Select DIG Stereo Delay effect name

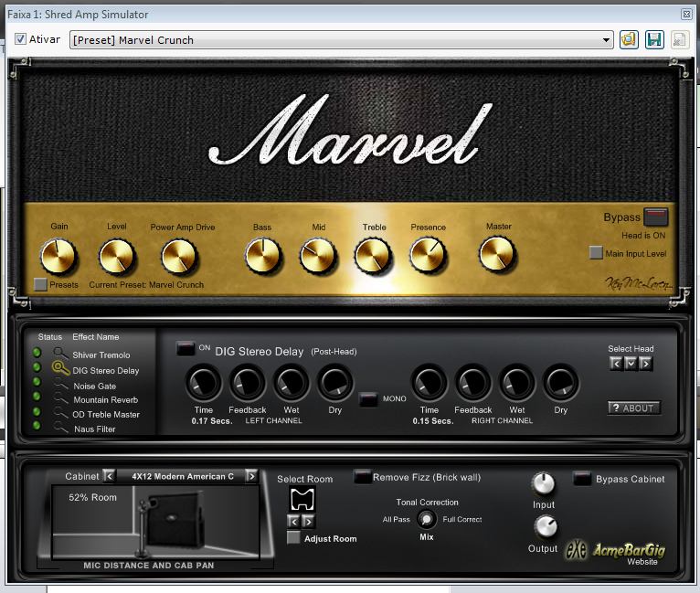click(x=106, y=371)
